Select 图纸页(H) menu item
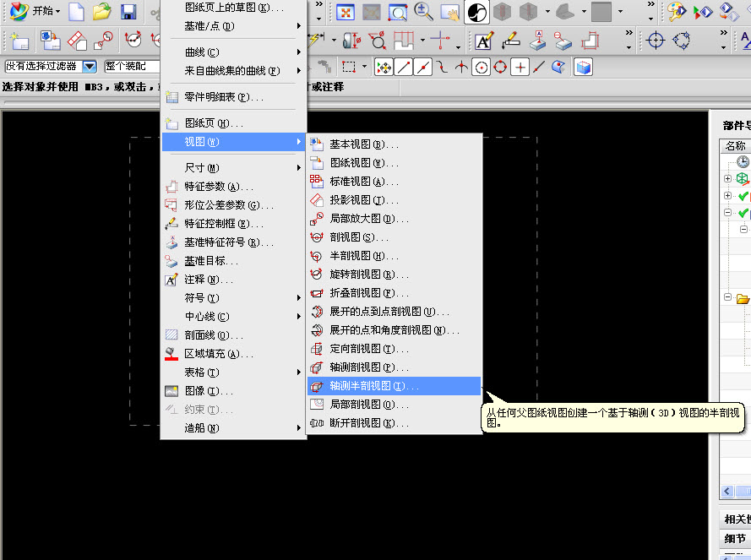The height and width of the screenshot is (560, 751). (x=233, y=123)
